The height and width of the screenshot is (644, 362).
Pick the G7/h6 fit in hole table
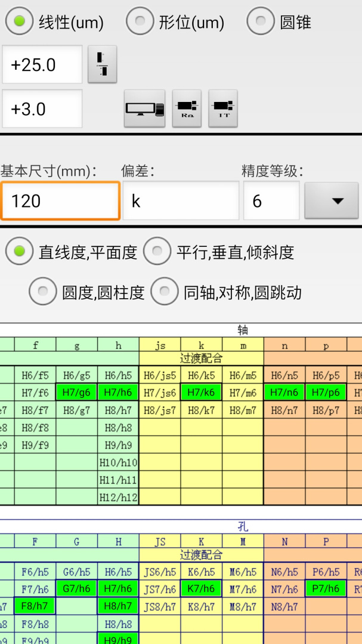(x=77, y=589)
